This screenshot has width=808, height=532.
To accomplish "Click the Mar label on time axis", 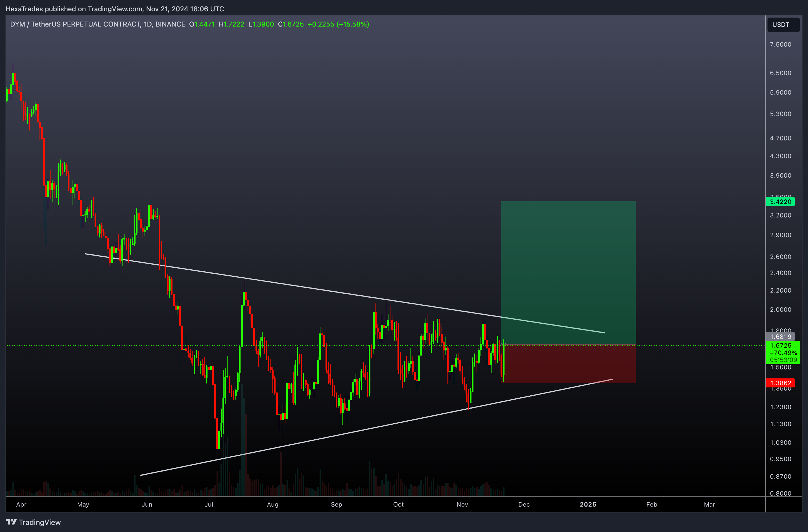I will 709,504.
